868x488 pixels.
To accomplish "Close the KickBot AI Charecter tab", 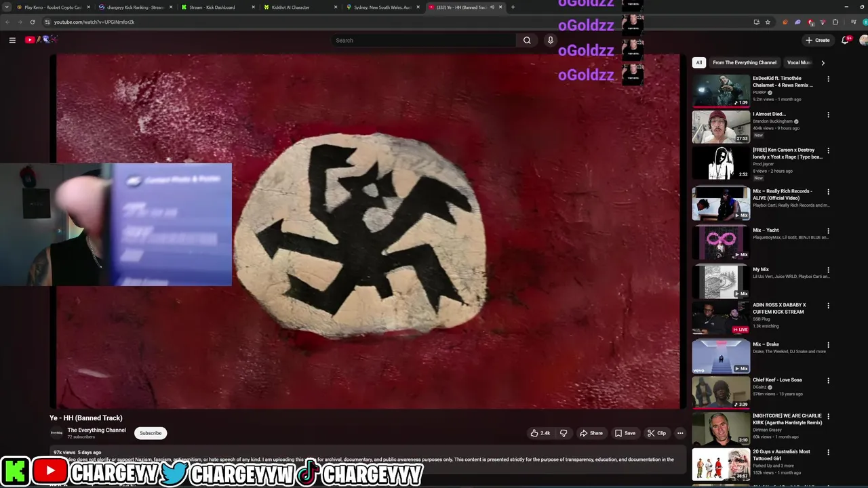I will click(335, 7).
